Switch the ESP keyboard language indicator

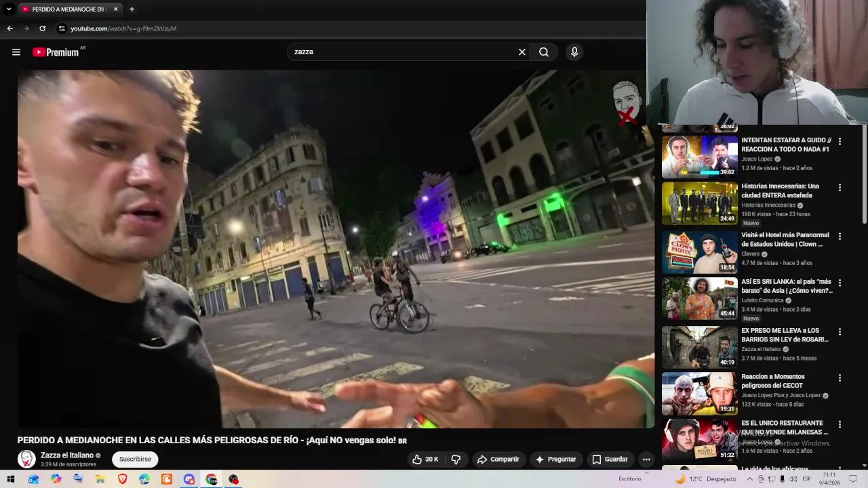(807, 479)
